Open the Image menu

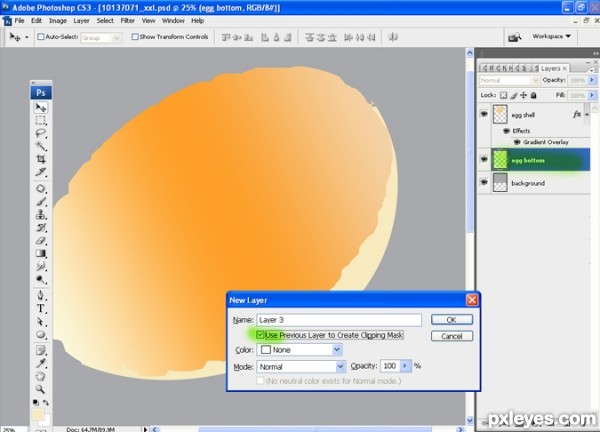(x=58, y=20)
